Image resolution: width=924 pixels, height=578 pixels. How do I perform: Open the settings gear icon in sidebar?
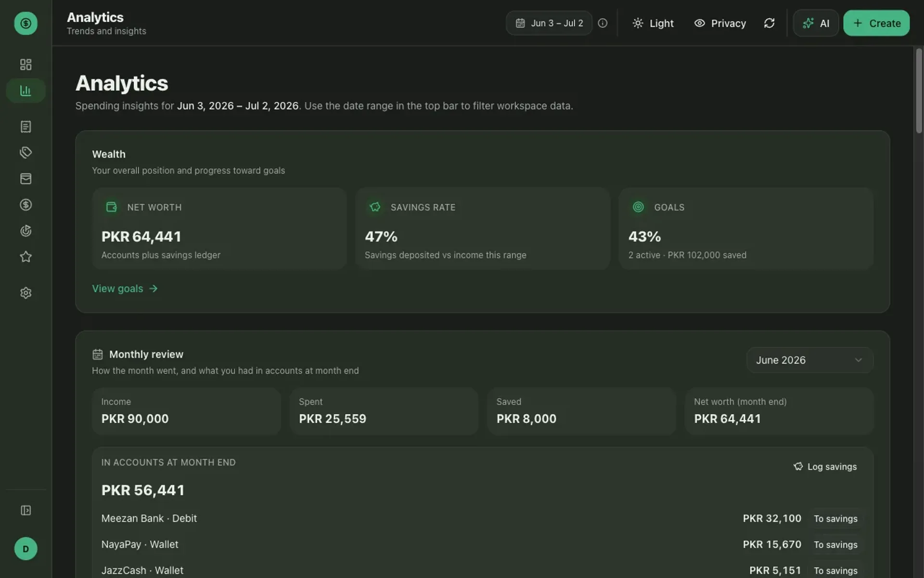pyautogui.click(x=26, y=293)
